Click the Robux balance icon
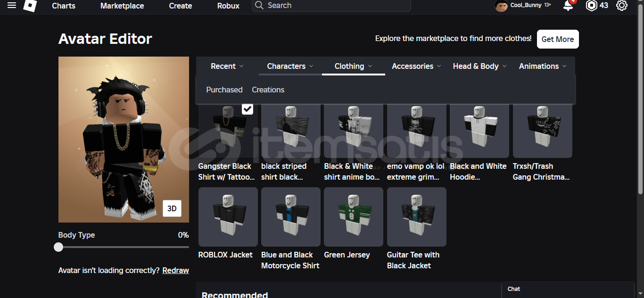Screen dimensions: 644x298 pos(591,5)
